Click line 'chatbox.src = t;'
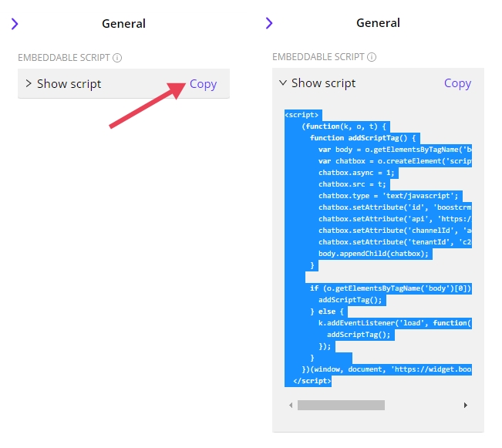The height and width of the screenshot is (448, 502). (x=352, y=184)
